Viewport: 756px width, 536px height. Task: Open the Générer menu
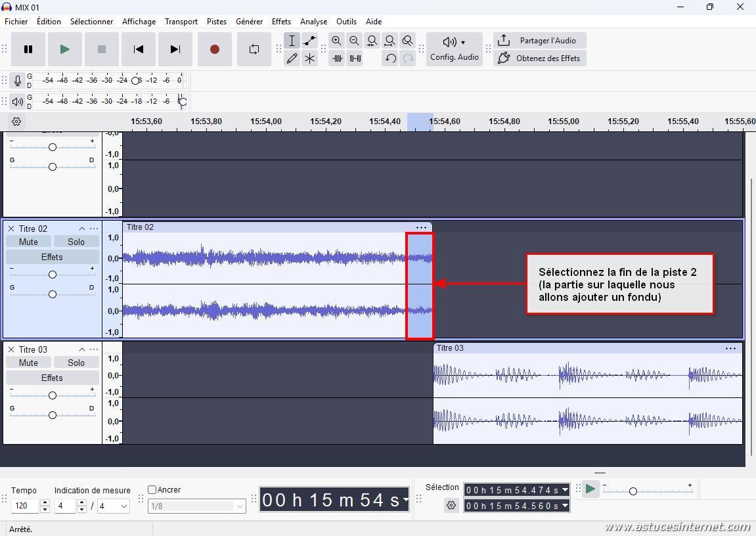249,21
